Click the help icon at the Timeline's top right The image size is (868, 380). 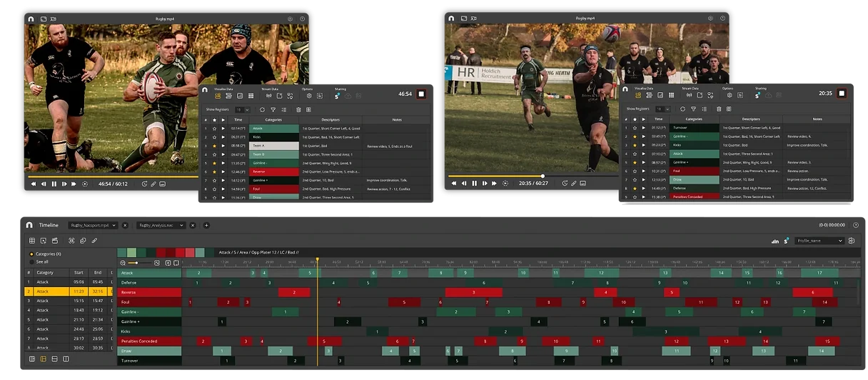pyautogui.click(x=855, y=225)
